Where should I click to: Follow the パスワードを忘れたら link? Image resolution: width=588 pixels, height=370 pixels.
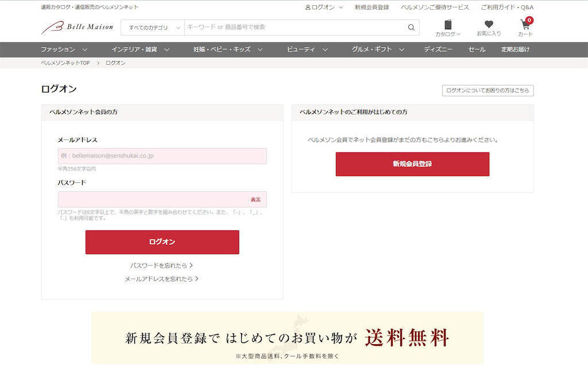(161, 266)
